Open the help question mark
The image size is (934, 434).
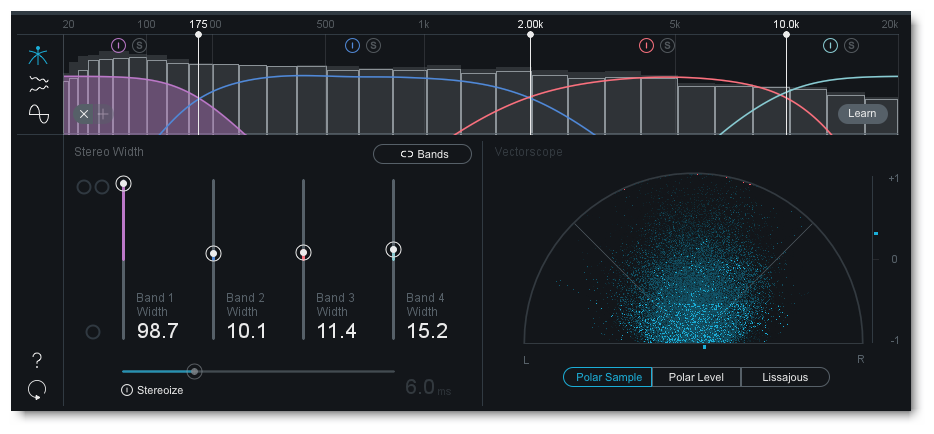pos(37,360)
